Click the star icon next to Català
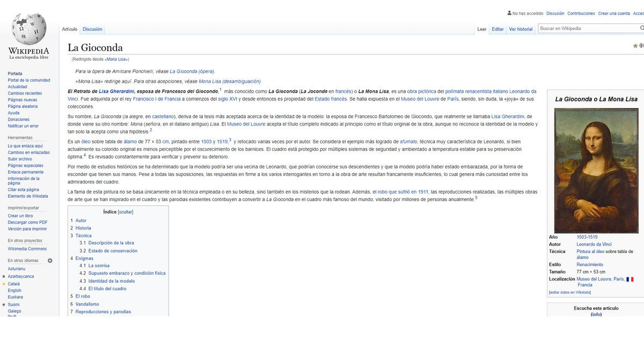 coord(4,284)
